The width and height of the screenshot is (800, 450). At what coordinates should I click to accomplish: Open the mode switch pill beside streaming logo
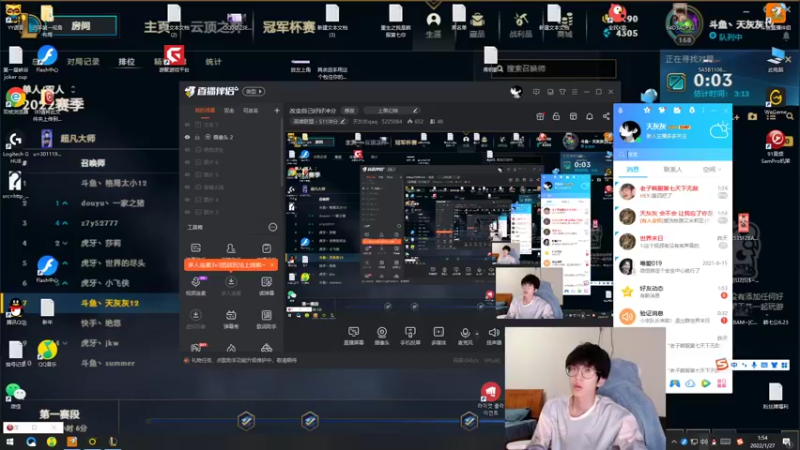pos(254,91)
